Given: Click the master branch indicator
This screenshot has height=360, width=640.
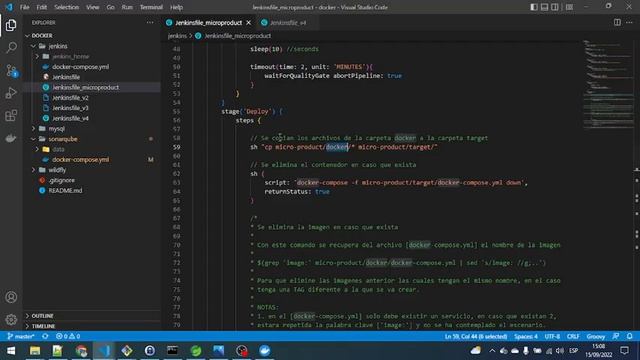Looking at the screenshot, I should [x=21, y=336].
